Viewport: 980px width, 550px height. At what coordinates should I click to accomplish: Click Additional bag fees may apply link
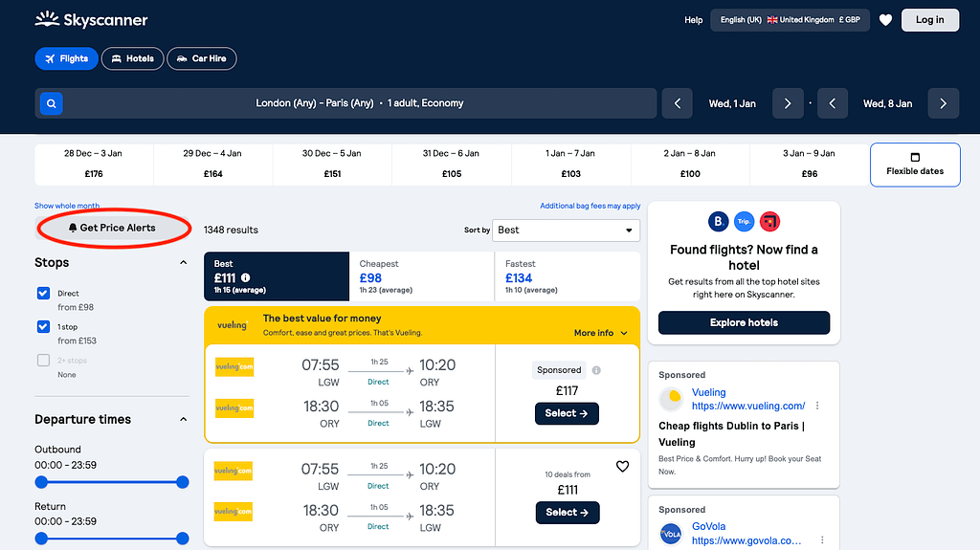590,206
